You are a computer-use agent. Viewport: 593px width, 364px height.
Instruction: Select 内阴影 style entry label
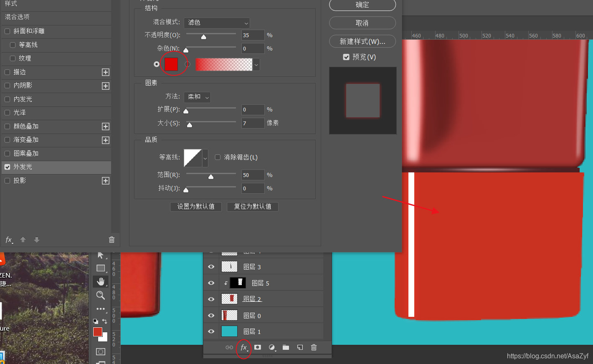tap(23, 86)
